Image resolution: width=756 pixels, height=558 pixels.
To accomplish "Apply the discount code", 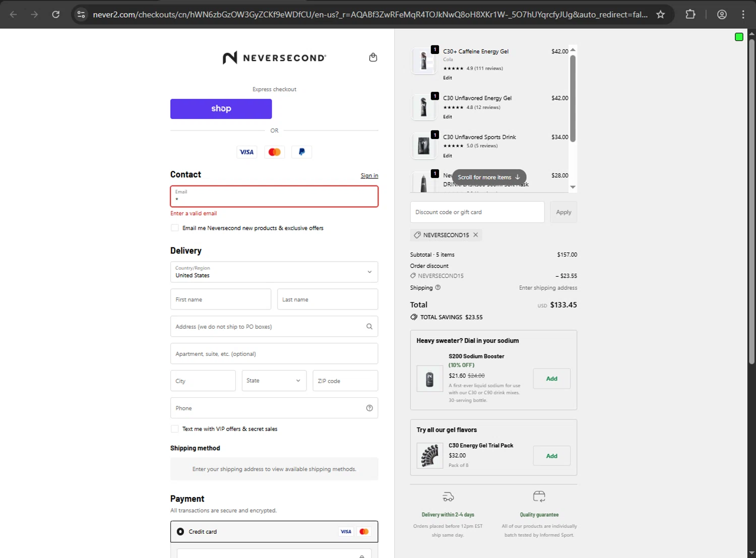I will click(563, 212).
